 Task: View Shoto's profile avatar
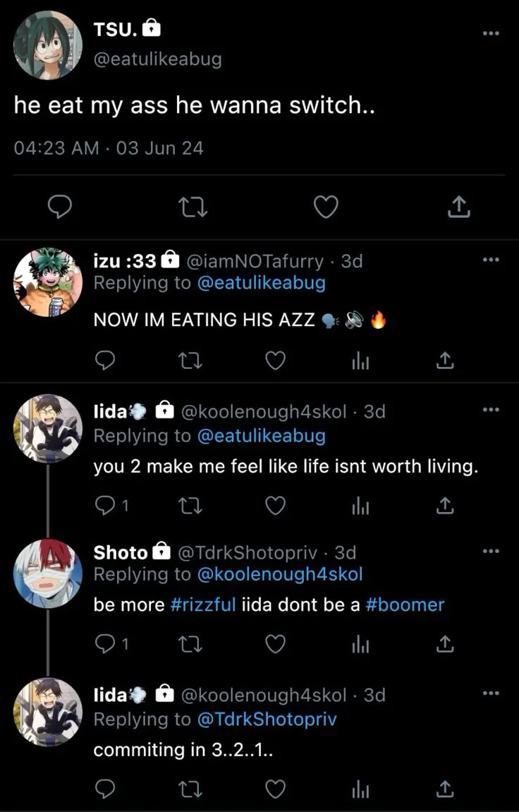pyautogui.click(x=48, y=574)
